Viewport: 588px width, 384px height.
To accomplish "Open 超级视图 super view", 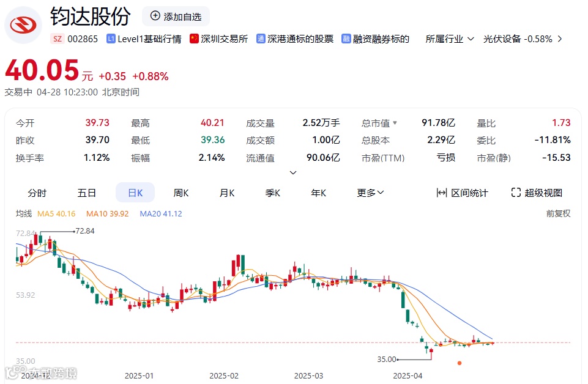I will (x=537, y=193).
